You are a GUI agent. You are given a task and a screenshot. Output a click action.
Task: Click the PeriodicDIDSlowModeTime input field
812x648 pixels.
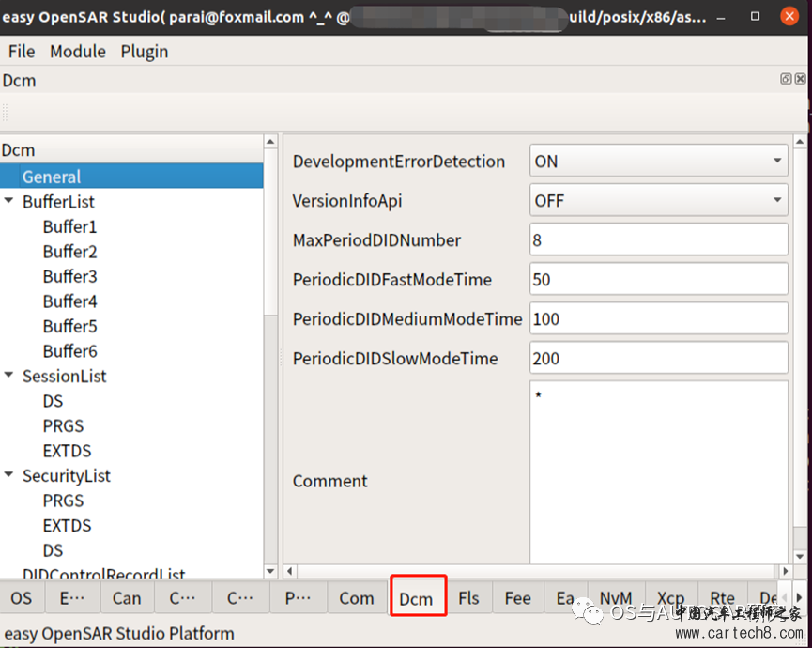pyautogui.click(x=659, y=358)
